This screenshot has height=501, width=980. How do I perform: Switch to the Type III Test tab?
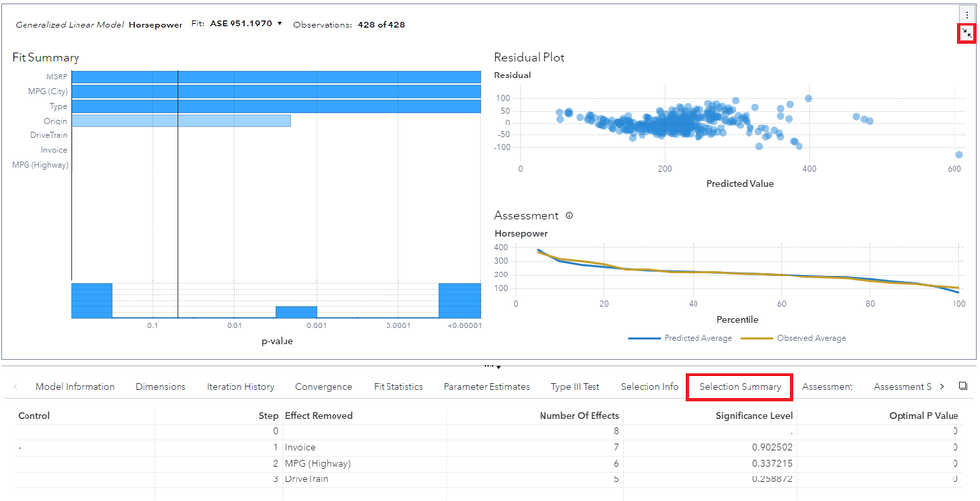click(576, 386)
